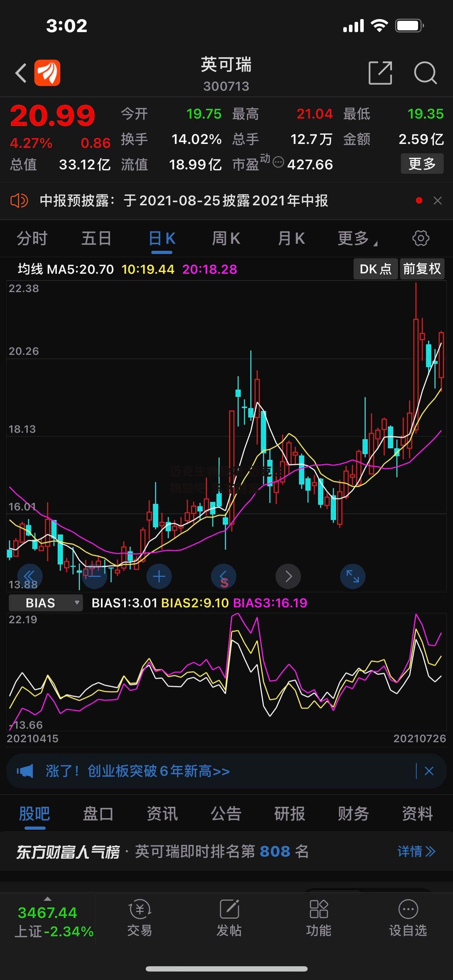This screenshot has width=453, height=980.
Task: Open the orange Eastmoney app logo
Action: (47, 73)
